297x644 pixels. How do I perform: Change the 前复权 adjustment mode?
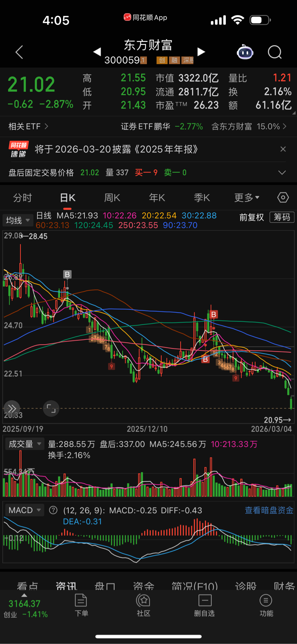coord(251,217)
